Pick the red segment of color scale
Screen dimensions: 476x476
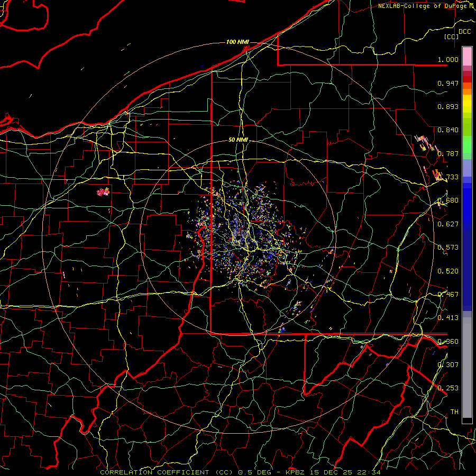[x=467, y=79]
